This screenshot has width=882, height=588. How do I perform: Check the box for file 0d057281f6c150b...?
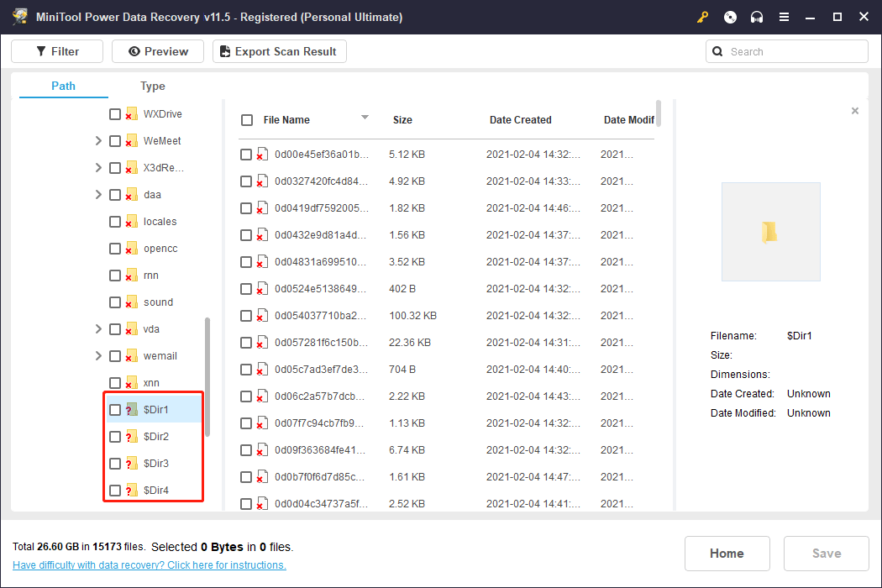(x=246, y=343)
